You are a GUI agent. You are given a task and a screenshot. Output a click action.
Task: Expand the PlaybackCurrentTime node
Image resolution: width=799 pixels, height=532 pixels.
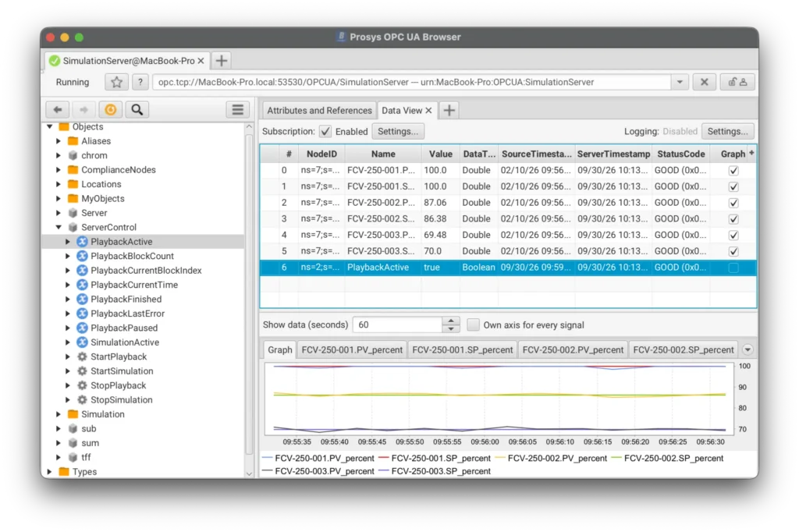click(68, 285)
